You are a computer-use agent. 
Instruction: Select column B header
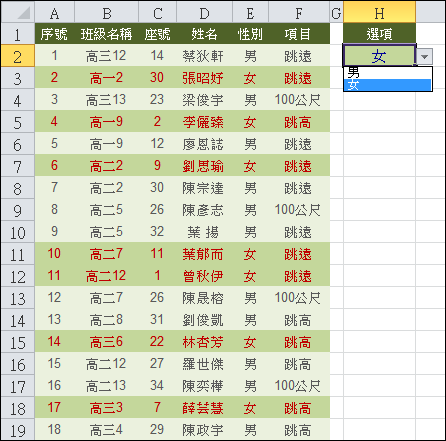coord(106,13)
